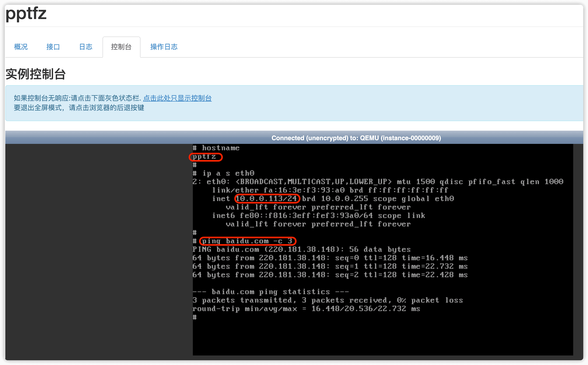Click the inet6 fe80::f816:3eff:fef3:93a0/64 line
588x365 pixels.
(319, 215)
